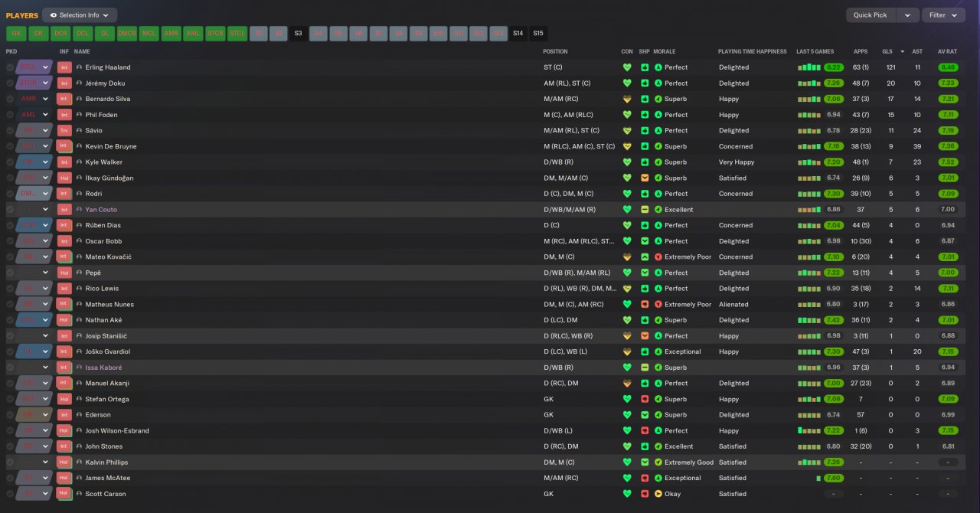Screen dimensions: 980x513
Task: Expand the arrow next to Quick Pick
Action: point(907,15)
